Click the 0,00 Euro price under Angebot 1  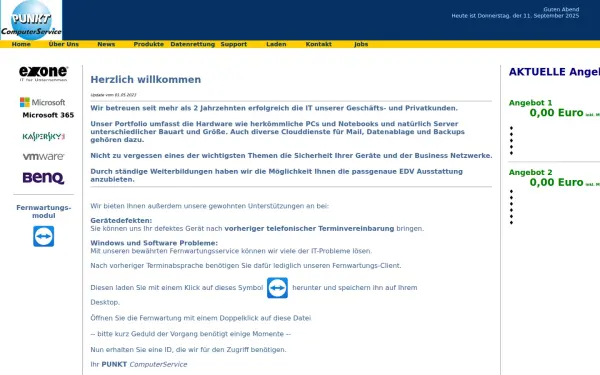[x=556, y=113]
